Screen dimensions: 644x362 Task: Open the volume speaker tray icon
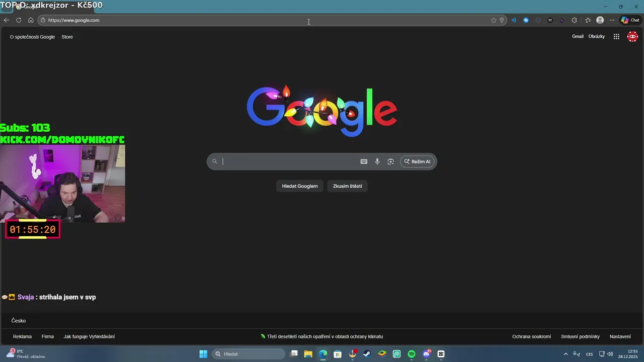(x=610, y=354)
